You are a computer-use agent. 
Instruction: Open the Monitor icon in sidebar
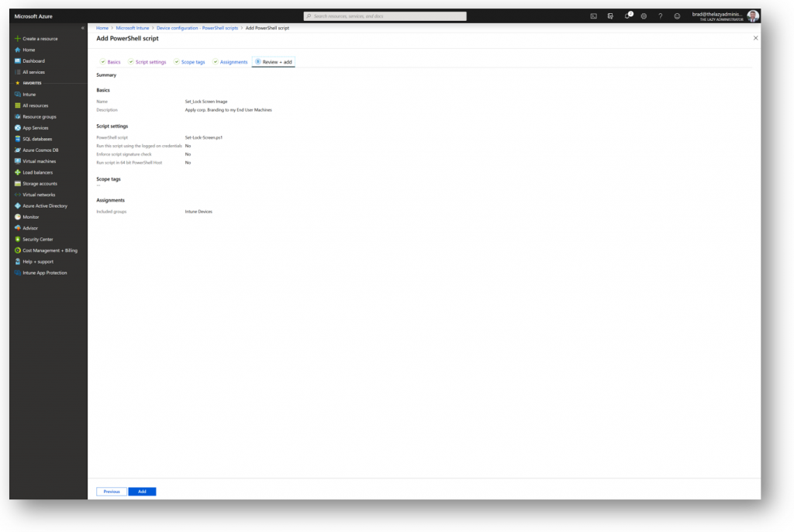pos(18,217)
